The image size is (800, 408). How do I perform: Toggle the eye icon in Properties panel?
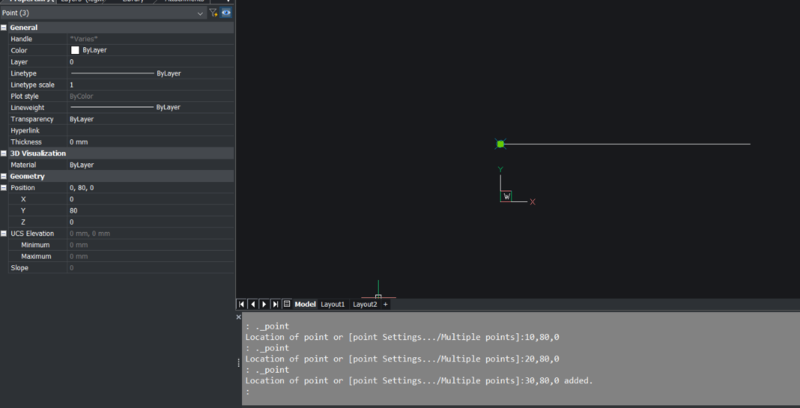point(226,13)
